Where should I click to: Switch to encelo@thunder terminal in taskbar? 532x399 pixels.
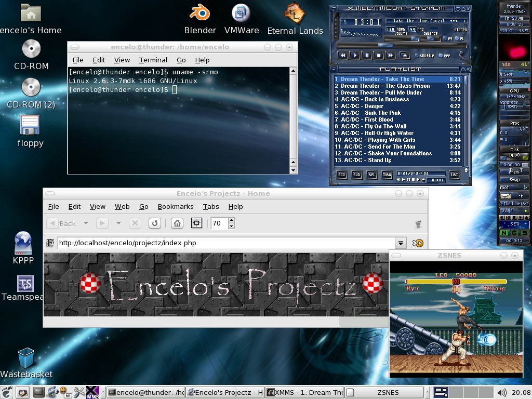coord(146,393)
